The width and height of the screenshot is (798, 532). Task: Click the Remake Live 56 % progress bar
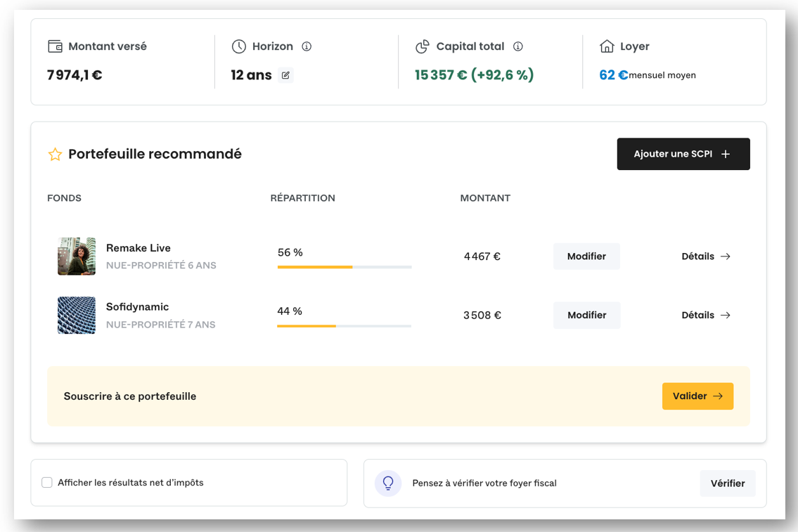tap(345, 267)
